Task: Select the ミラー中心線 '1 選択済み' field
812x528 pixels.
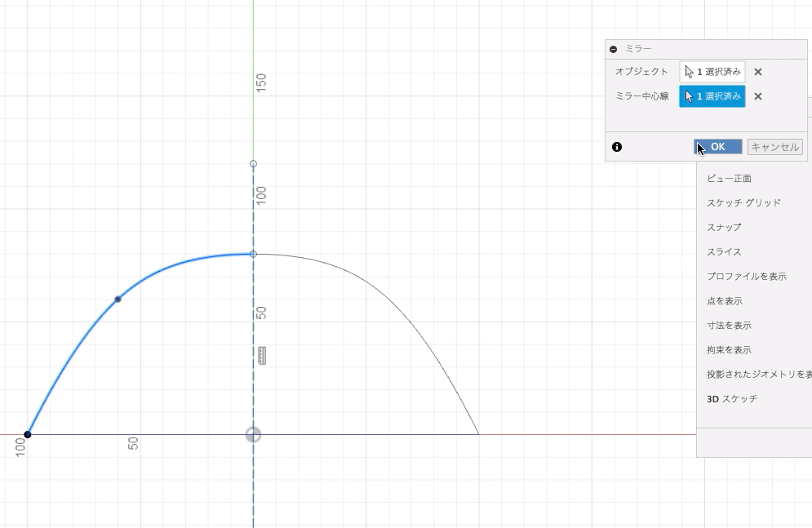Action: [x=712, y=96]
